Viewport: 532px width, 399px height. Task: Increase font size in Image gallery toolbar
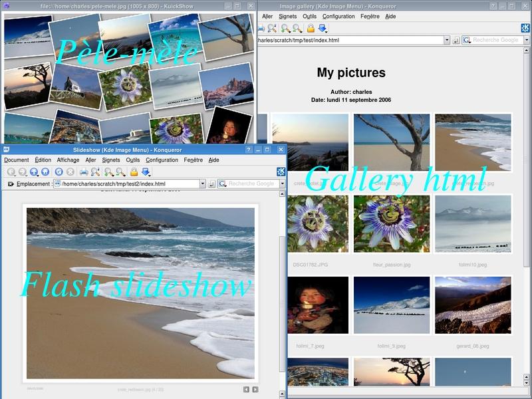pyautogui.click(x=286, y=29)
